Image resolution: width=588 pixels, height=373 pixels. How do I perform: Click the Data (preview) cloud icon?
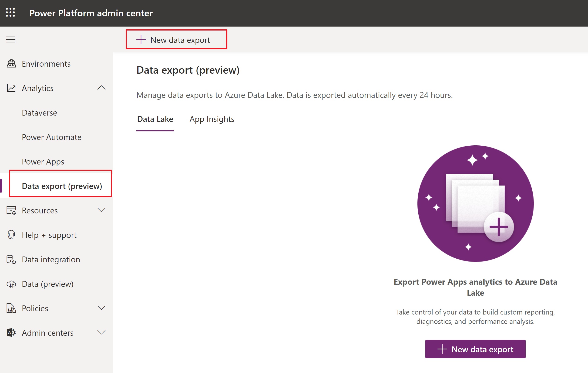(x=11, y=284)
